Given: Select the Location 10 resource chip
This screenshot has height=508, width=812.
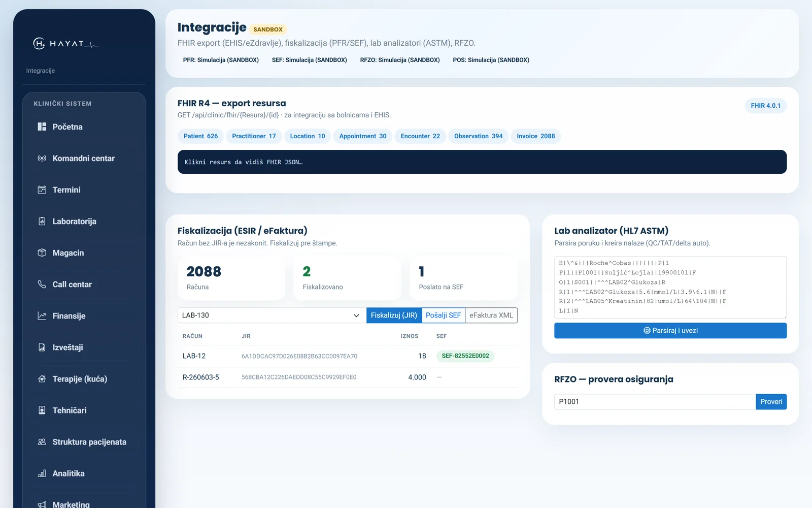Looking at the screenshot, I should click(x=308, y=136).
